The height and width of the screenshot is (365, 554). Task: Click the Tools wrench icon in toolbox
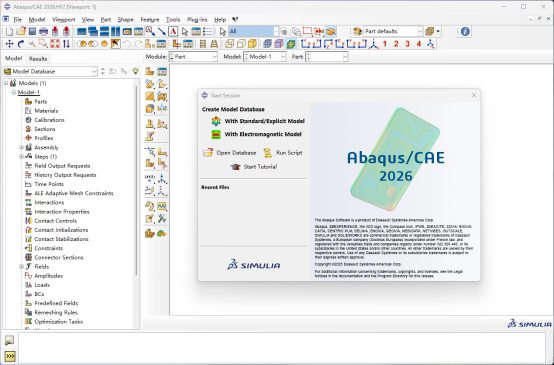pos(162,218)
